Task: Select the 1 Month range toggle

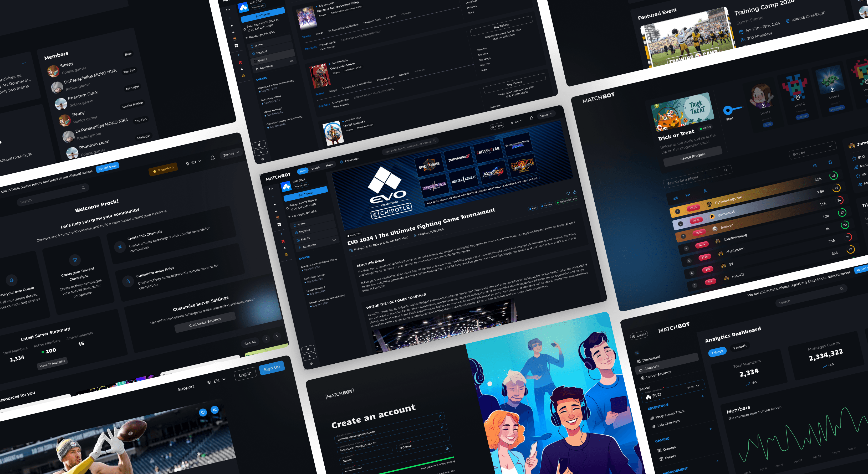Action: pos(740,347)
